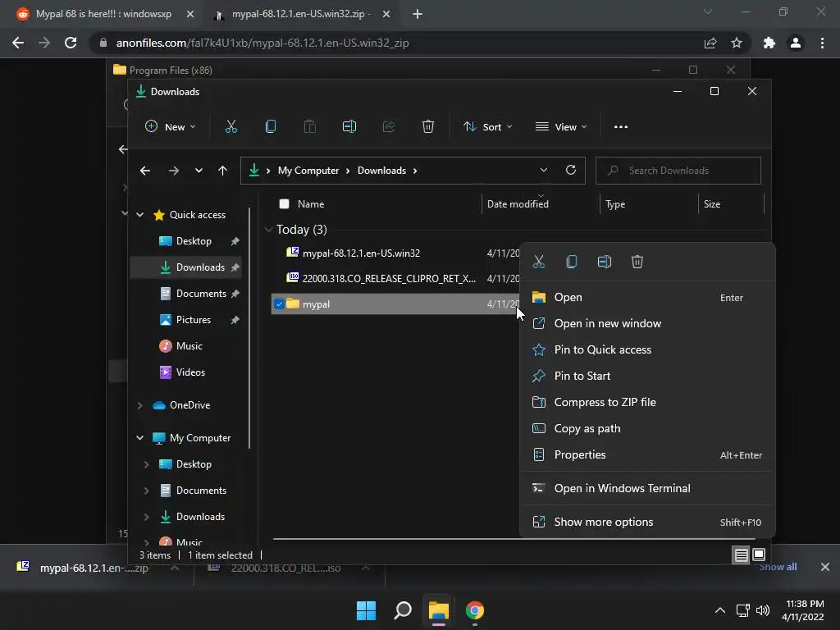
Task: Open Chrome extensions puzzle icon
Action: pyautogui.click(x=769, y=43)
